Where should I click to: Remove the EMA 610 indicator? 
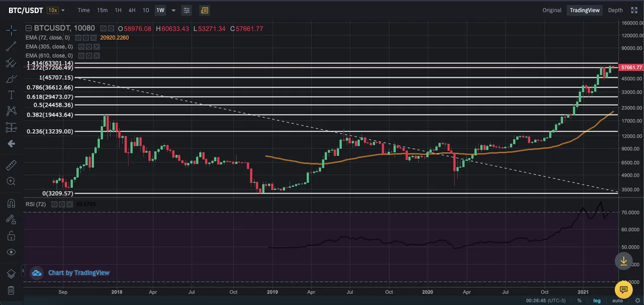[97, 55]
